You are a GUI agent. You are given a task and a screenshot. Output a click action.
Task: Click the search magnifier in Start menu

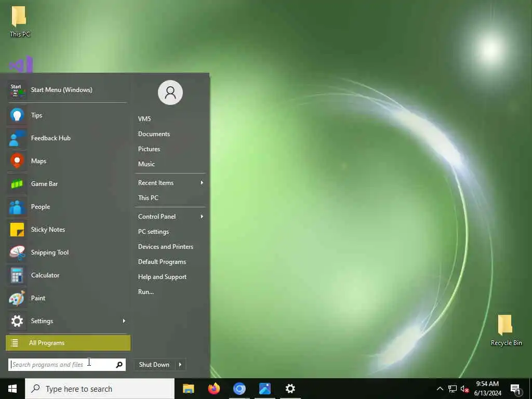tap(119, 365)
